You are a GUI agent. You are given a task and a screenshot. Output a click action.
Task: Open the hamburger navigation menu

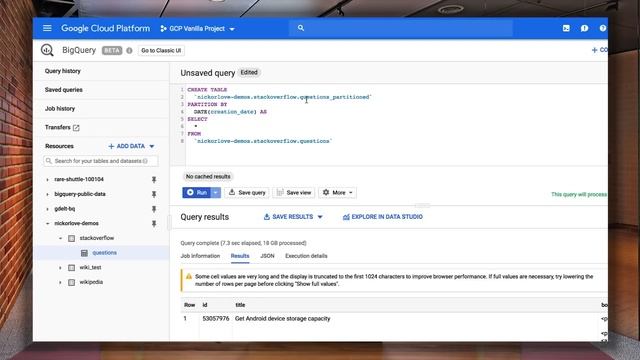47,28
